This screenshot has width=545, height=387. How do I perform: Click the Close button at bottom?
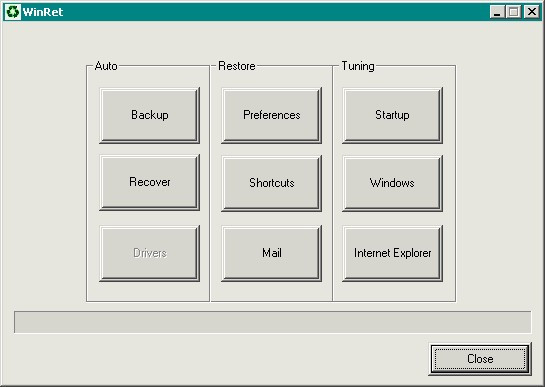point(480,359)
